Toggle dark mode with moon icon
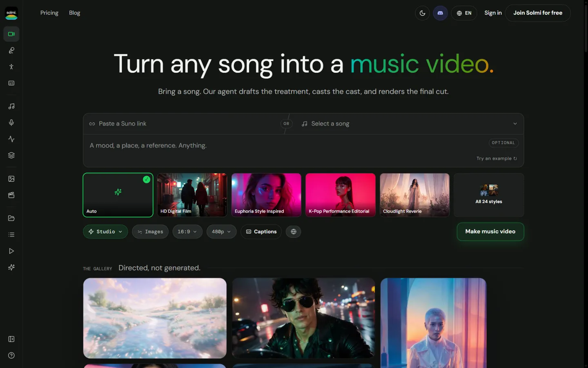588x368 pixels. tap(423, 13)
